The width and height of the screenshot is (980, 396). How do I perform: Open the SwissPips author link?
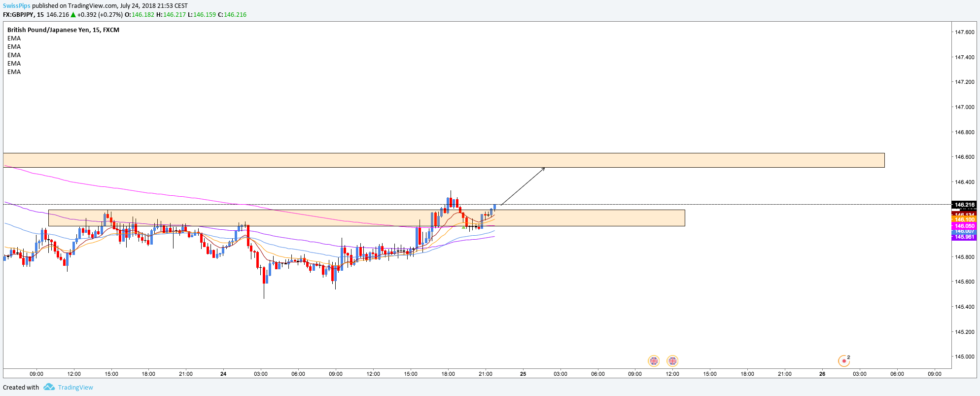click(17, 6)
